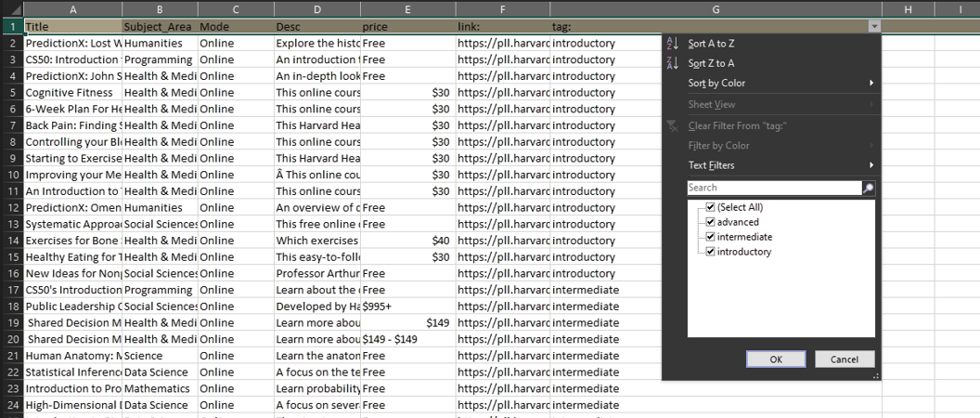Click in the filter Search input field
980x418 pixels.
pyautogui.click(x=774, y=188)
